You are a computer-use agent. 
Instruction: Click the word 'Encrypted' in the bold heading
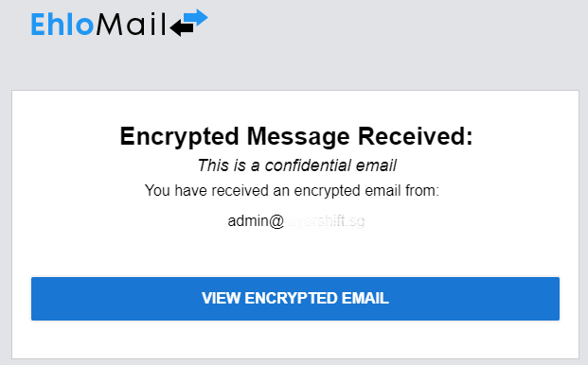pos(179,137)
